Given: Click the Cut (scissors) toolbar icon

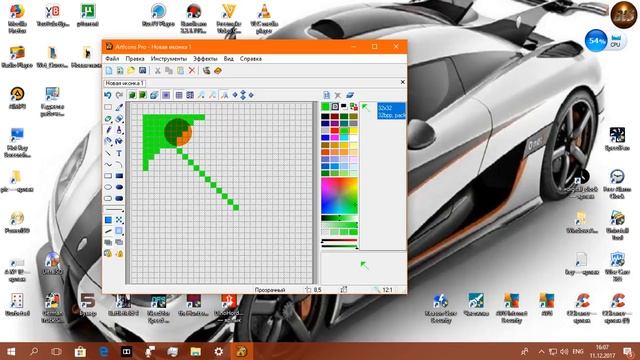Looking at the screenshot, I should pyautogui.click(x=158, y=71).
